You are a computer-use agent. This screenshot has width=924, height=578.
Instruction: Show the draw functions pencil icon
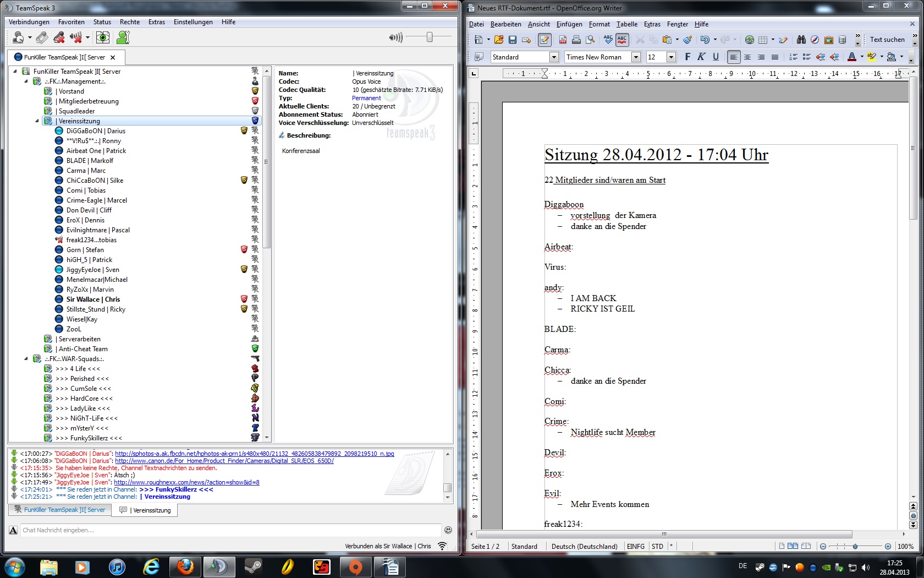point(783,40)
